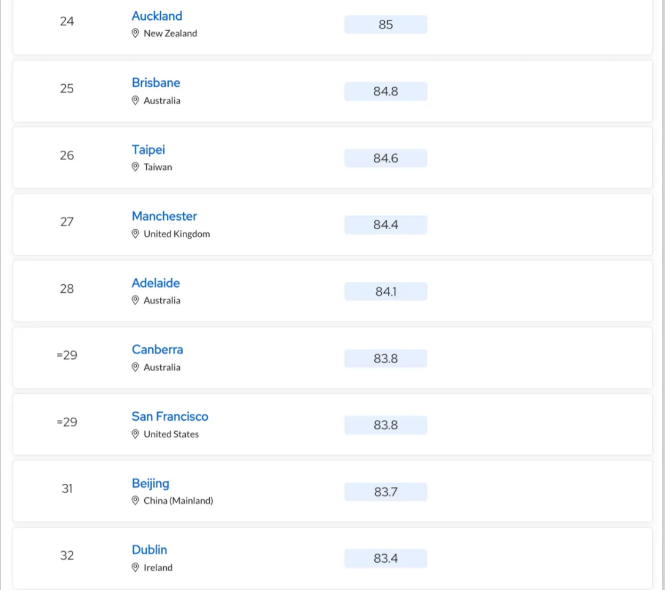The height and width of the screenshot is (590, 665).
Task: Open the Dublin city link
Action: 149,550
